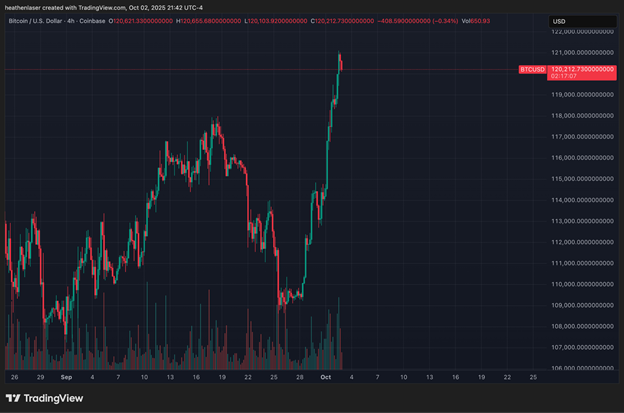Click the Sep label on time axis
624x413 pixels.
(x=66, y=378)
